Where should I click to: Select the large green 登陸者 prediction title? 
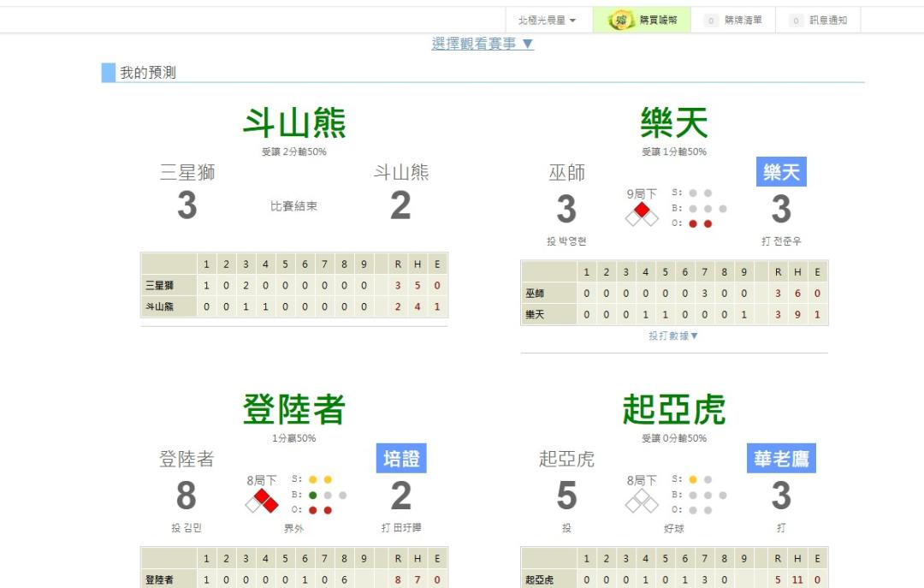click(294, 409)
